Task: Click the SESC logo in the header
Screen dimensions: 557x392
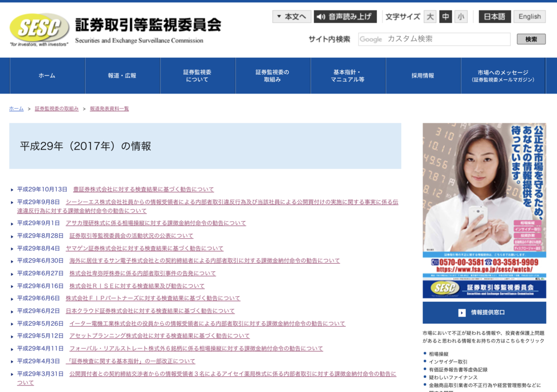Action: (x=39, y=29)
